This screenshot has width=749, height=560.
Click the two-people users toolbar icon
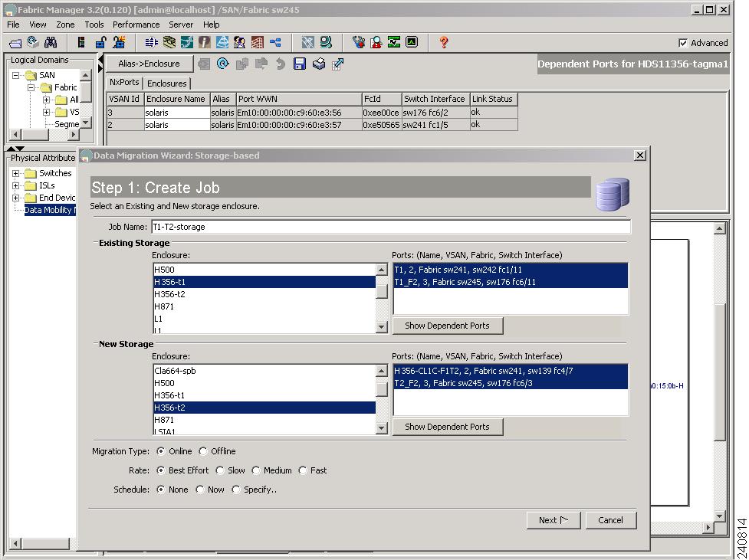tap(240, 42)
